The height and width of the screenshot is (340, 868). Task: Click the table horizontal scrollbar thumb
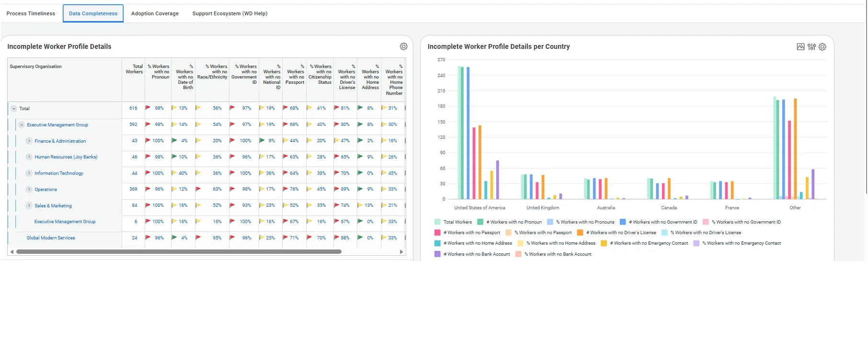coord(179,251)
